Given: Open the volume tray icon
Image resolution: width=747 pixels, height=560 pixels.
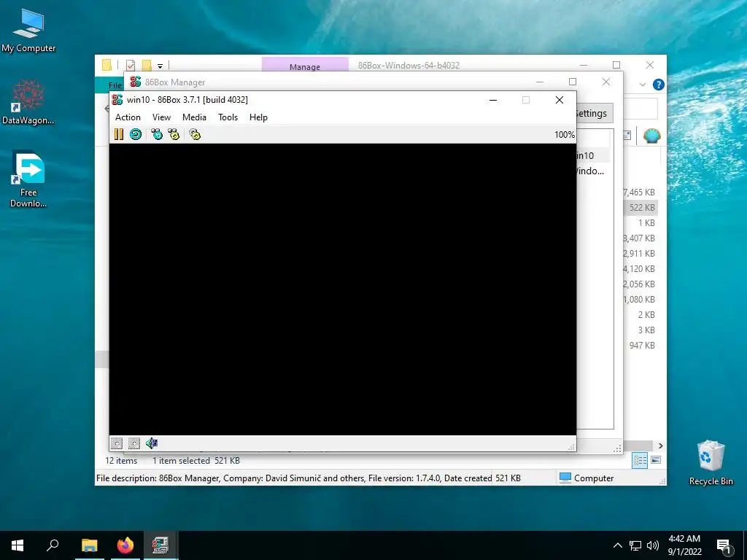Looking at the screenshot, I should click(653, 545).
